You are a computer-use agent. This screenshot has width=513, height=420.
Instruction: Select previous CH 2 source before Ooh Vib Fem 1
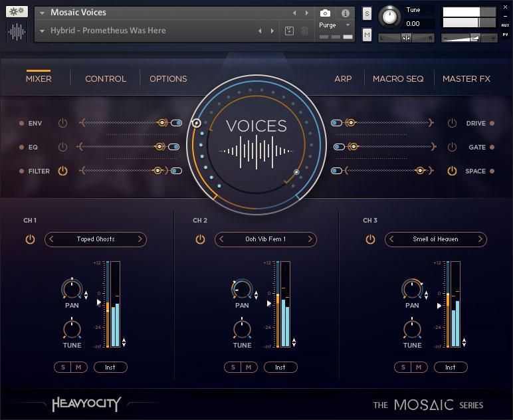point(221,239)
